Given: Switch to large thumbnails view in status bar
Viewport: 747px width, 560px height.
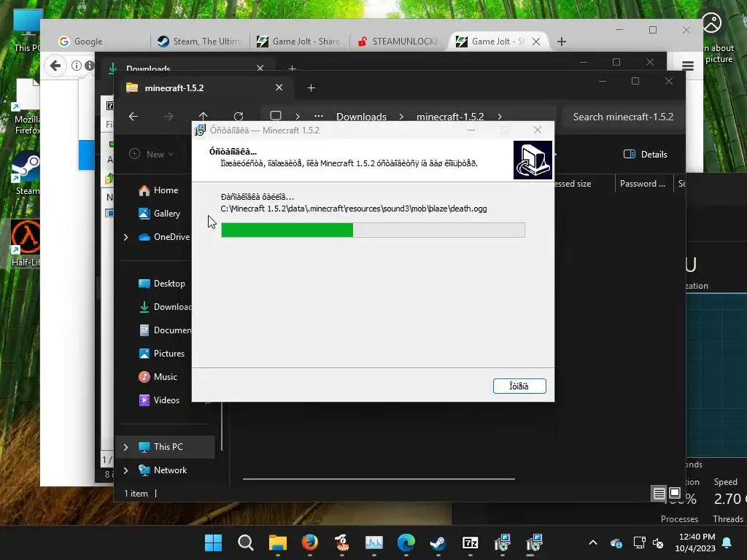Looking at the screenshot, I should click(x=675, y=493).
